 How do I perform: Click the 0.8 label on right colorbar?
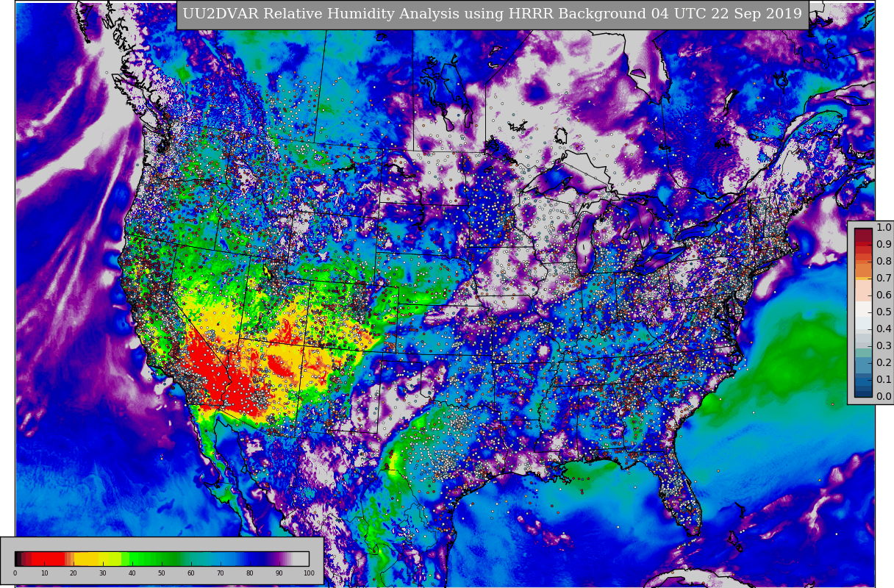pos(884,261)
